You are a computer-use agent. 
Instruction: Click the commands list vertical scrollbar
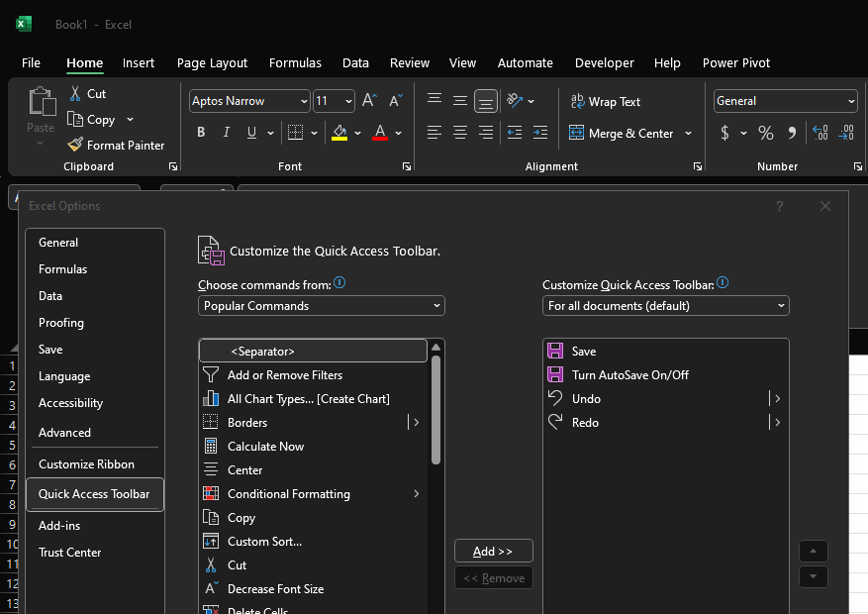[435, 411]
